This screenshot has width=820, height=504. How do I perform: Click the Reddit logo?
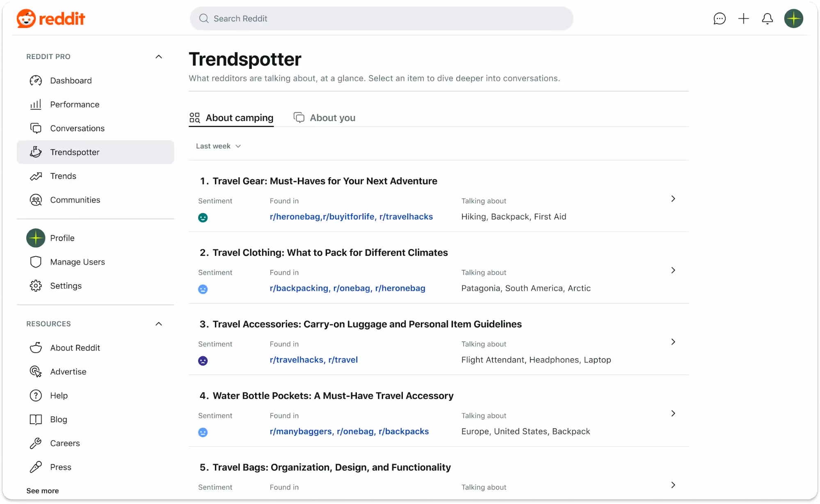[x=51, y=18]
